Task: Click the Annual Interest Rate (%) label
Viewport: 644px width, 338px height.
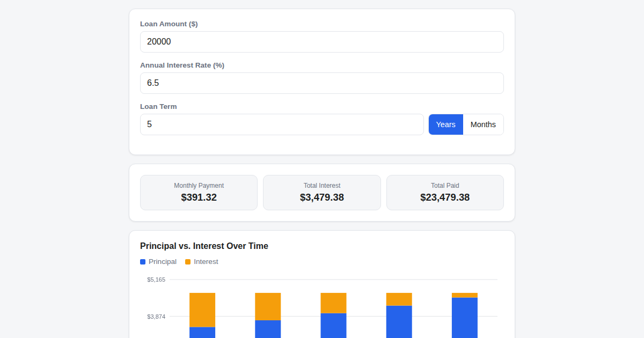Action: 182,65
